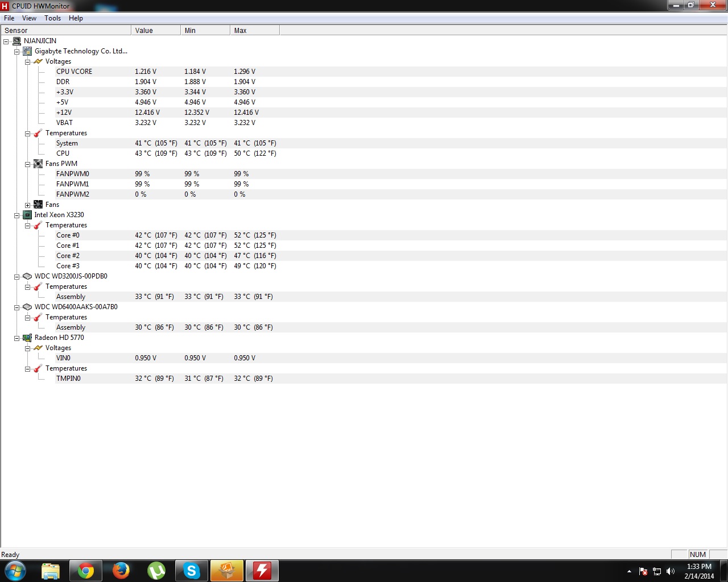The height and width of the screenshot is (582, 728).
Task: Collapse Temperatures under Radeon HD 5770
Action: [27, 369]
